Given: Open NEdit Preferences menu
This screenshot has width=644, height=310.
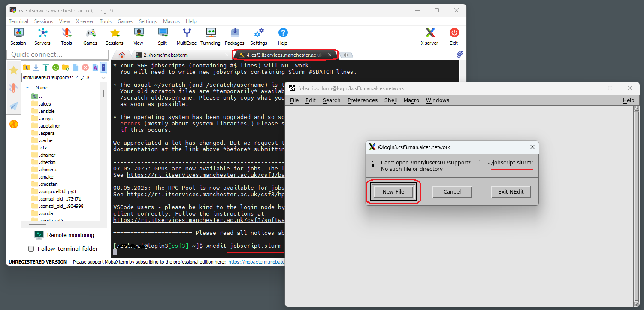Looking at the screenshot, I should (x=363, y=100).
